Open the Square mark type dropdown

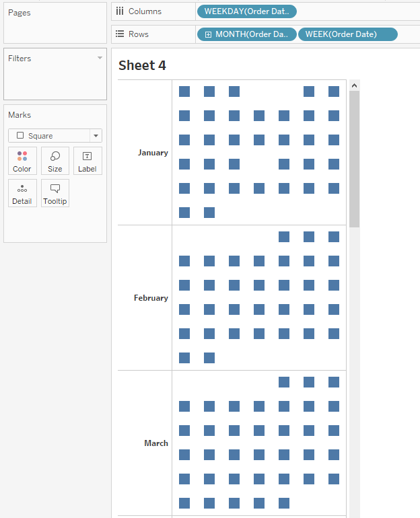[96, 136]
